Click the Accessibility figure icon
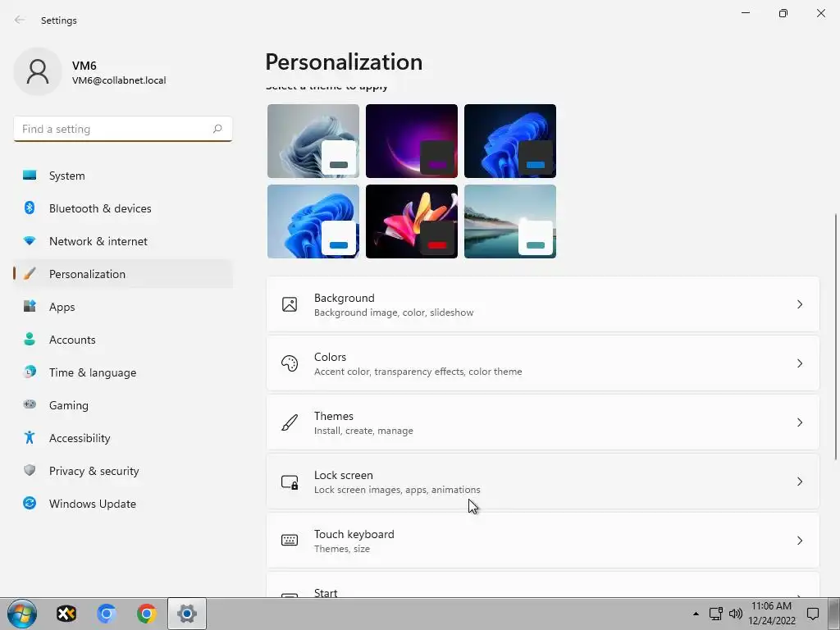840x630 pixels. click(x=30, y=438)
